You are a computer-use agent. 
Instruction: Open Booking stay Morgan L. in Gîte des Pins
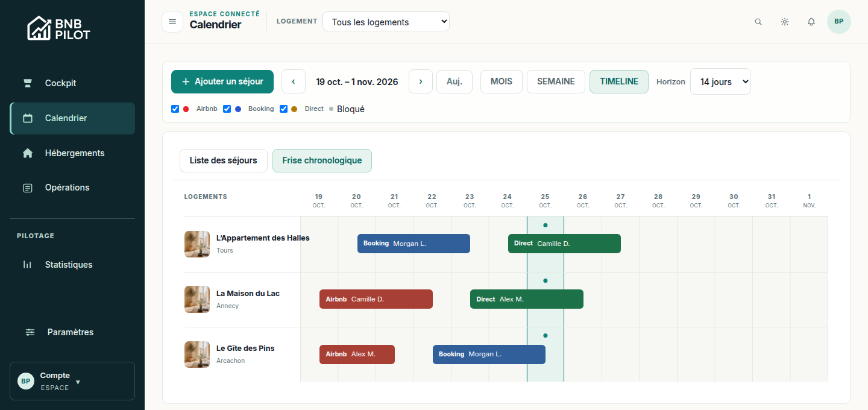coord(489,355)
